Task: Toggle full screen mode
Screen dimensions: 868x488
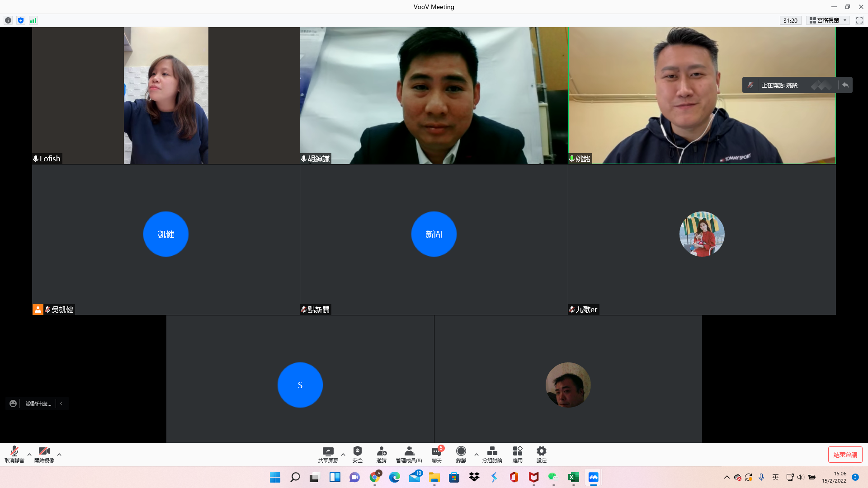Action: point(859,20)
